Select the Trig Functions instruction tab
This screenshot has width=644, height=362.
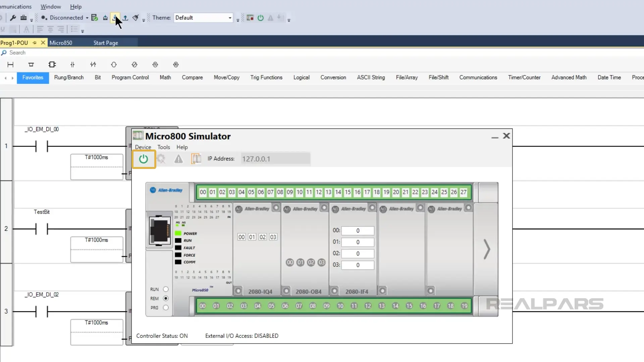click(266, 77)
